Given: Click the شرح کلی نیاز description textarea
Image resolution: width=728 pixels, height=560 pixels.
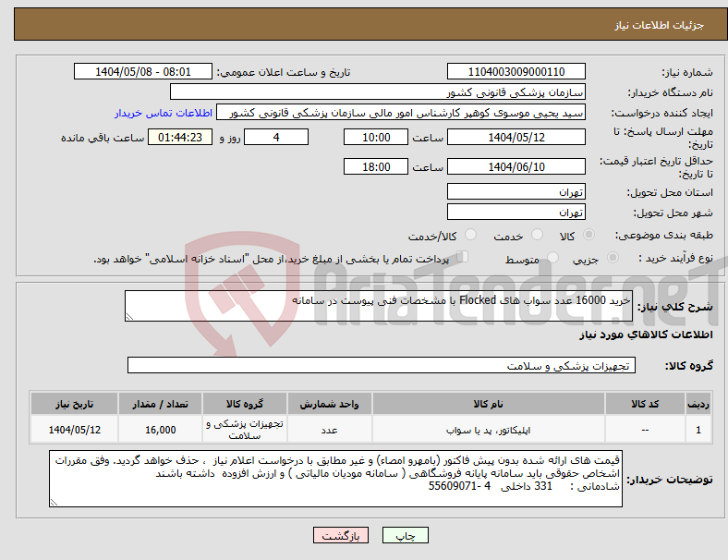Looking at the screenshot, I should click(379, 306).
